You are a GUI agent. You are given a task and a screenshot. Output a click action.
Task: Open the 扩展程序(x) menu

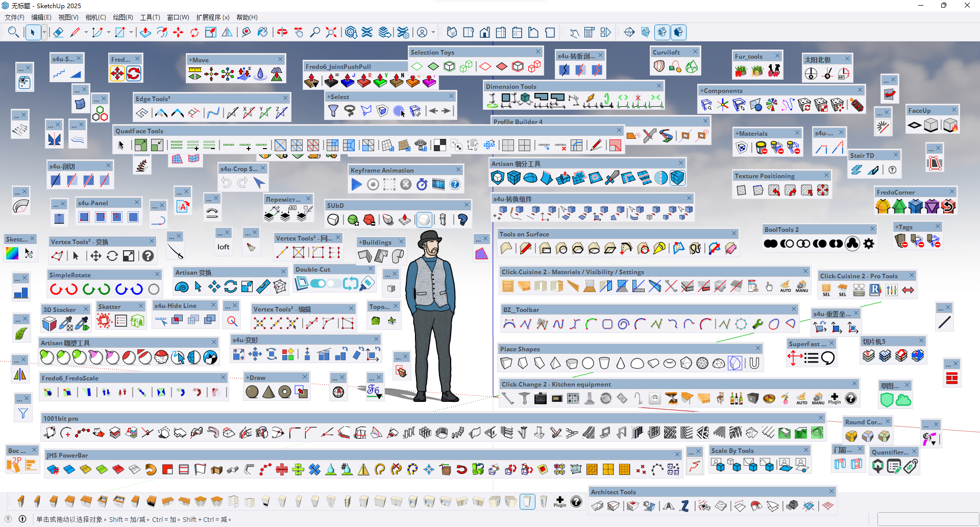[x=212, y=17]
